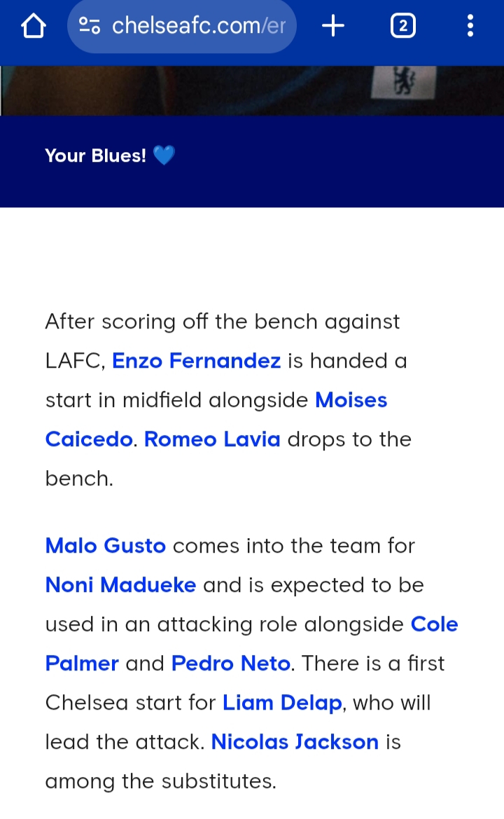The image size is (504, 819).
Task: Tap the Caicedo link text
Action: 89,439
